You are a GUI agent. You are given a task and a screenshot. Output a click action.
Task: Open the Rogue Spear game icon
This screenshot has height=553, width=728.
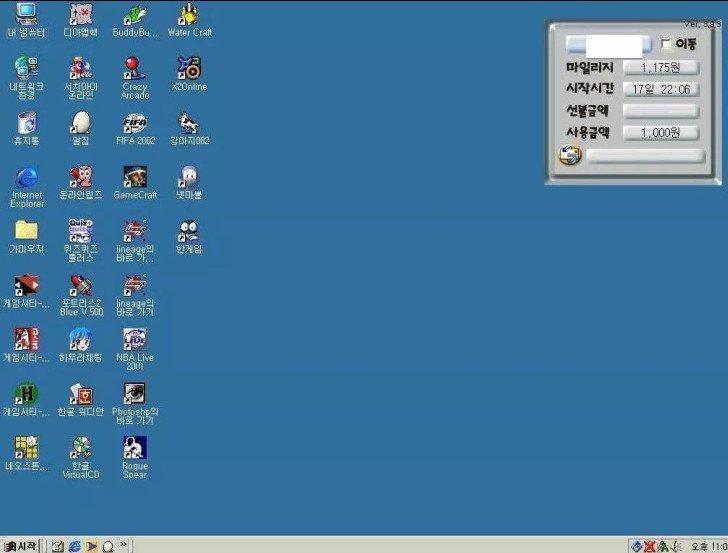[134, 447]
